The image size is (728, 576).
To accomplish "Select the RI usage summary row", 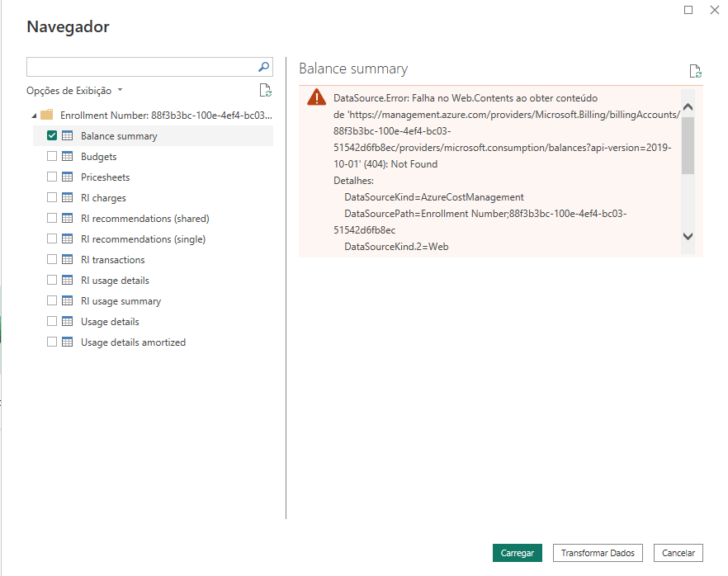I will (x=154, y=300).
